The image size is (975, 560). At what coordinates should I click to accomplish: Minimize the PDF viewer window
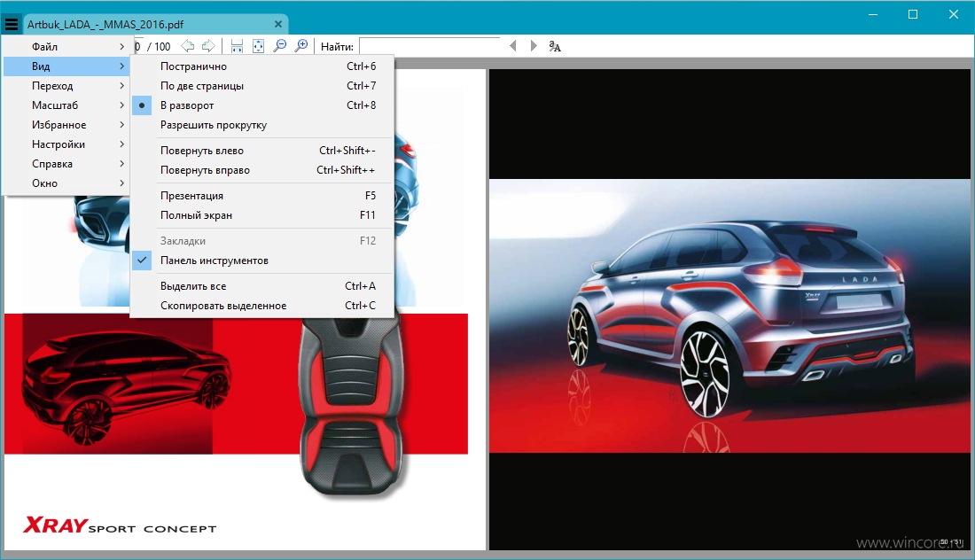[873, 14]
